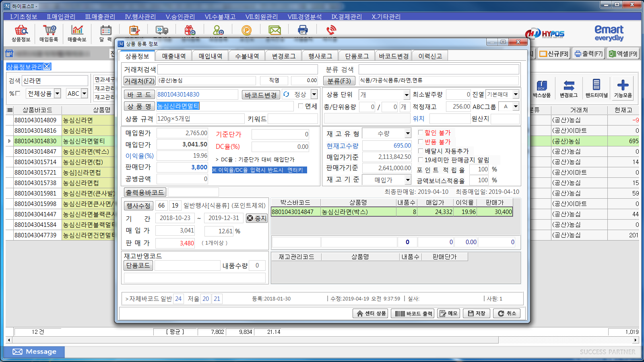Viewport: 644px width, 362px height.
Task: Open 매입등록 shopping cart icon
Action: pyautogui.click(x=49, y=33)
